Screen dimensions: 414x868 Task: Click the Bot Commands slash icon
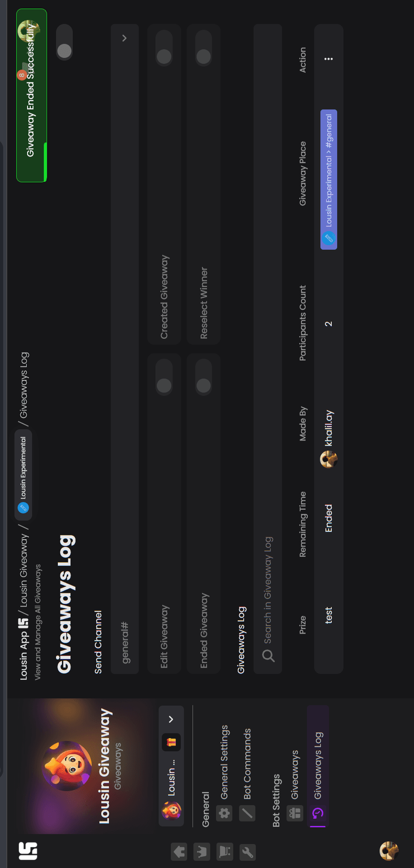247,813
